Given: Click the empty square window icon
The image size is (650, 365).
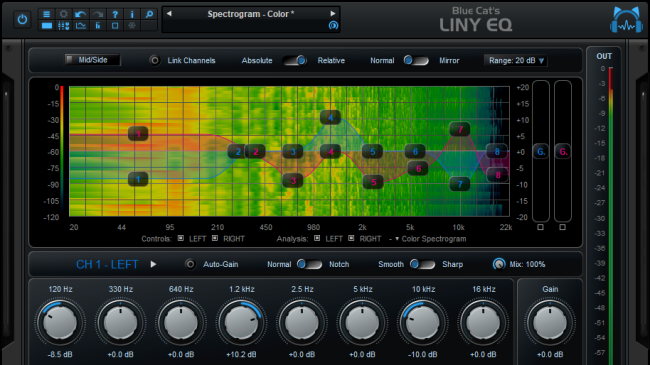Looking at the screenshot, I should 115,26.
